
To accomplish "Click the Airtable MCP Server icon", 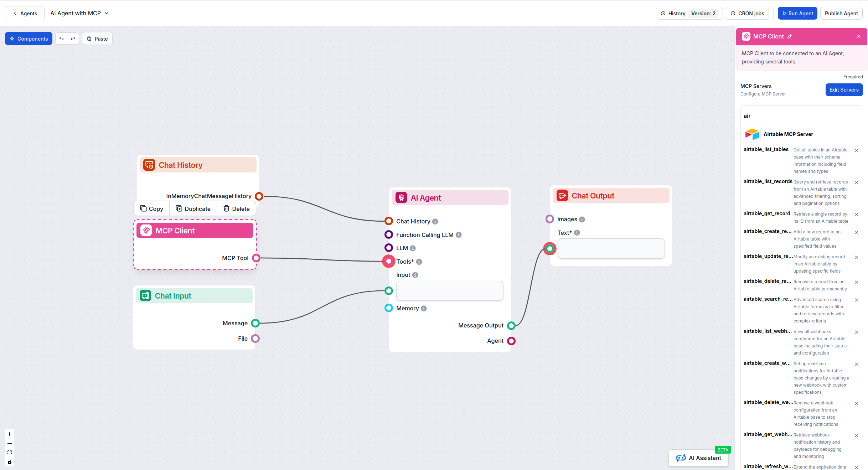I will point(752,134).
